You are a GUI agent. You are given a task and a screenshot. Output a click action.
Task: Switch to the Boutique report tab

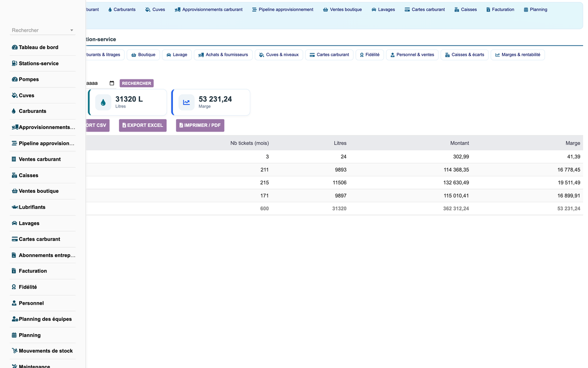tap(143, 55)
